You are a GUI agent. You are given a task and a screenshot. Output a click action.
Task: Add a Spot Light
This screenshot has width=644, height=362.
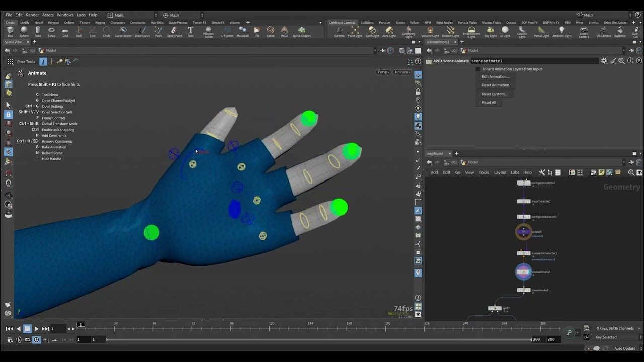[x=372, y=32]
